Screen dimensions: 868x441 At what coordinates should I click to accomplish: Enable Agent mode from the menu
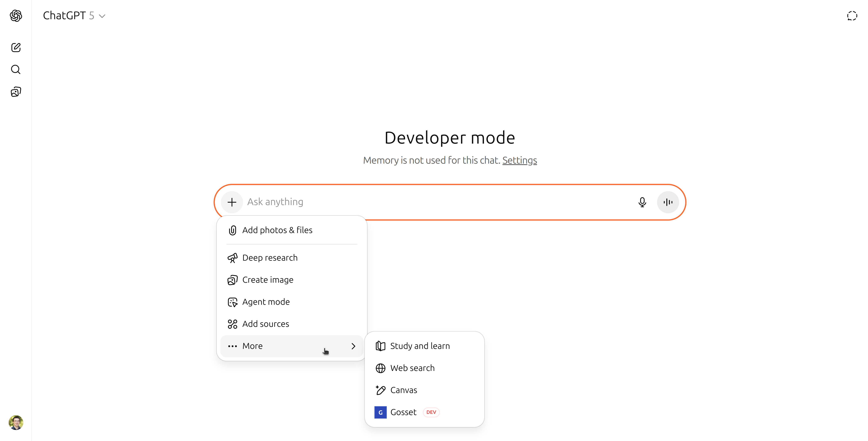(x=265, y=302)
